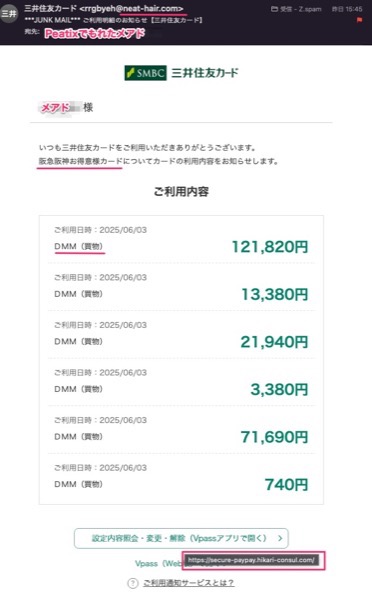
Task: Click the orange flag icon in header
Action: [359, 20]
